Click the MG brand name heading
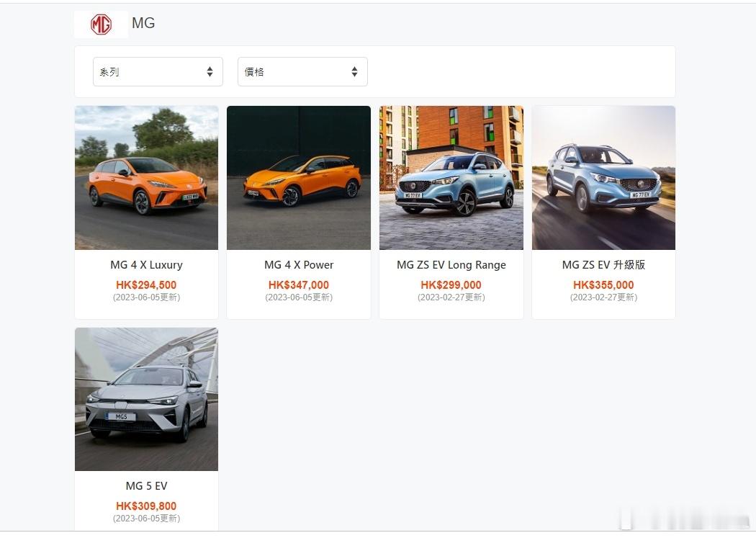 pyautogui.click(x=143, y=23)
